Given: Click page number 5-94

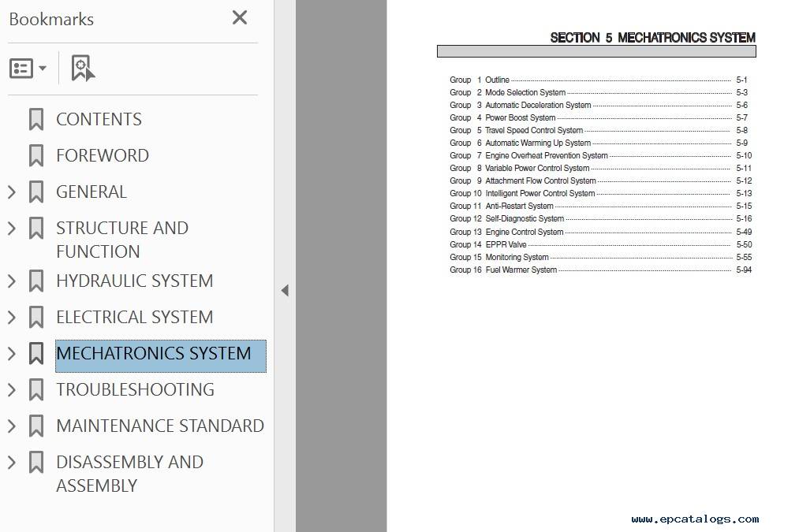Looking at the screenshot, I should 744,270.
